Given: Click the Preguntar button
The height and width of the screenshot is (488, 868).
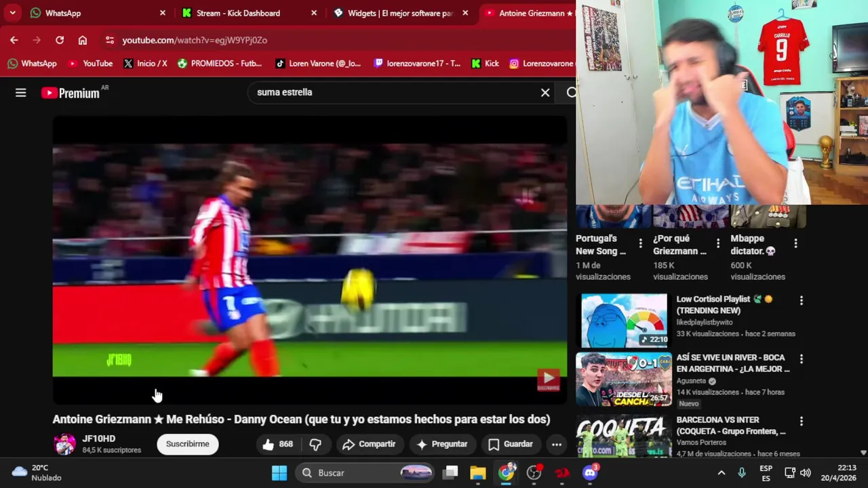Looking at the screenshot, I should (441, 444).
